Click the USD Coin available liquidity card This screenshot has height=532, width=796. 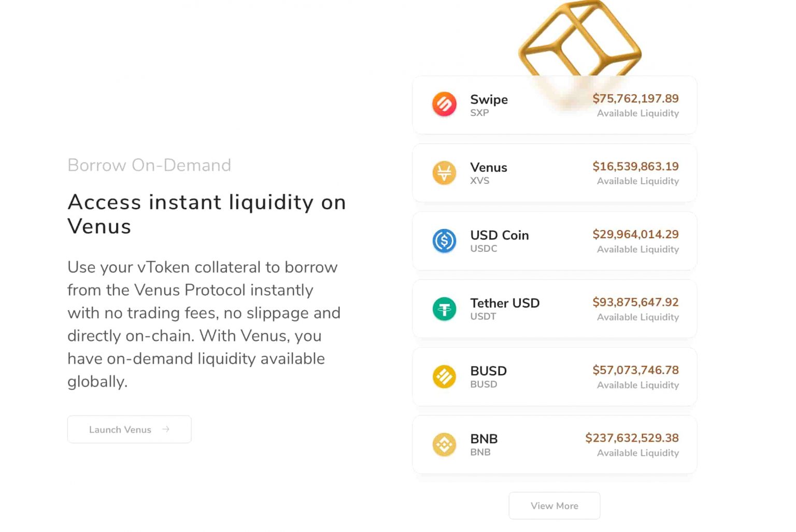coord(554,241)
